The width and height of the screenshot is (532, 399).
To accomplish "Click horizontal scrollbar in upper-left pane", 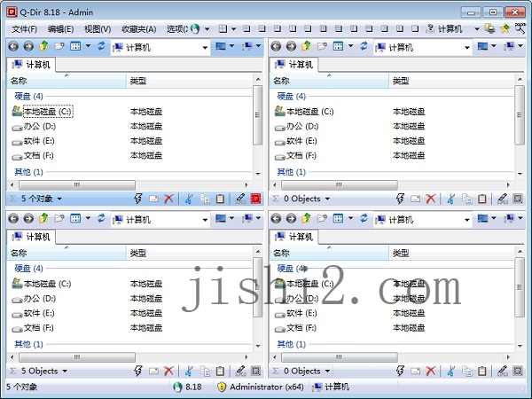I will [x=77, y=185].
